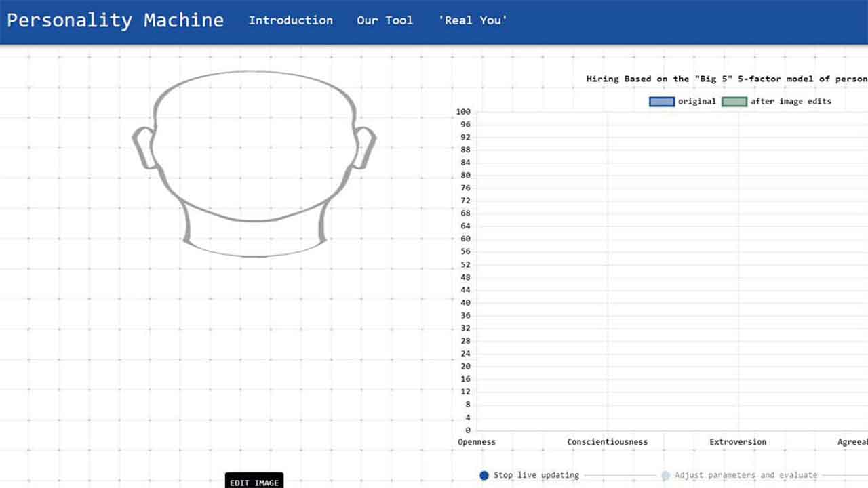
Task: Click the neck of the head illustration
Action: click(254, 237)
